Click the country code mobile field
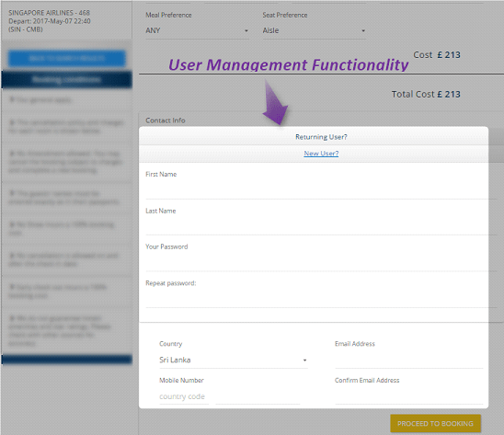This screenshot has width=504, height=435. (184, 396)
